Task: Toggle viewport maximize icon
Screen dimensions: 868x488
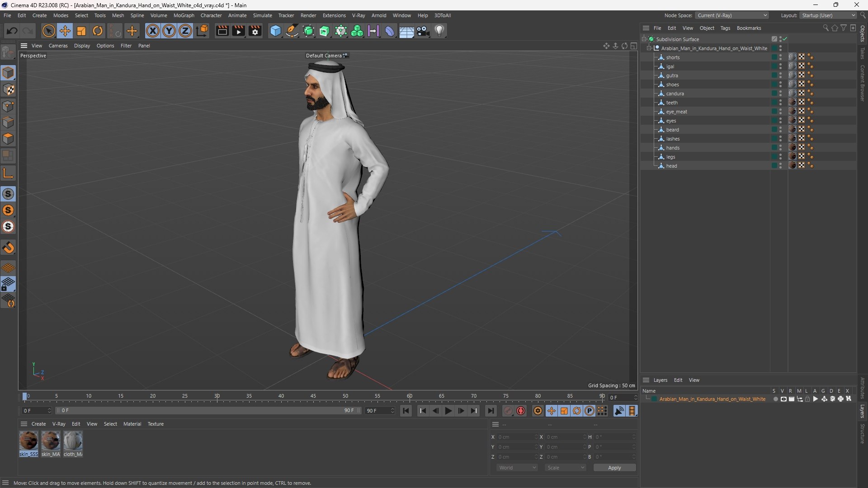Action: click(x=634, y=46)
